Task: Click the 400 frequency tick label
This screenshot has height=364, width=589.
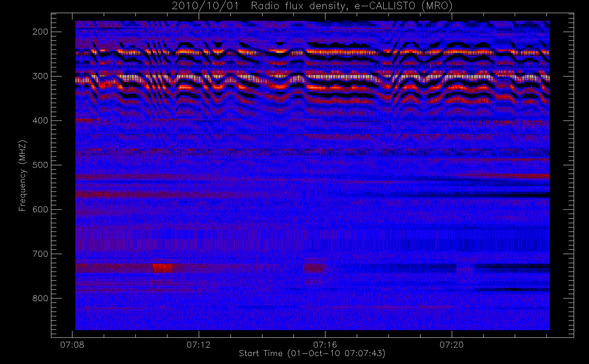Action: pyautogui.click(x=40, y=120)
